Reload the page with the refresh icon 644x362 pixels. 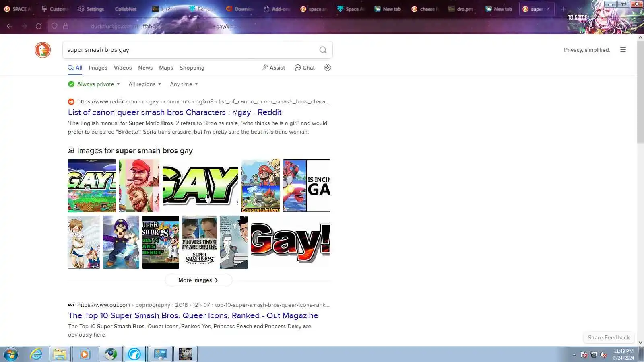[x=39, y=26]
